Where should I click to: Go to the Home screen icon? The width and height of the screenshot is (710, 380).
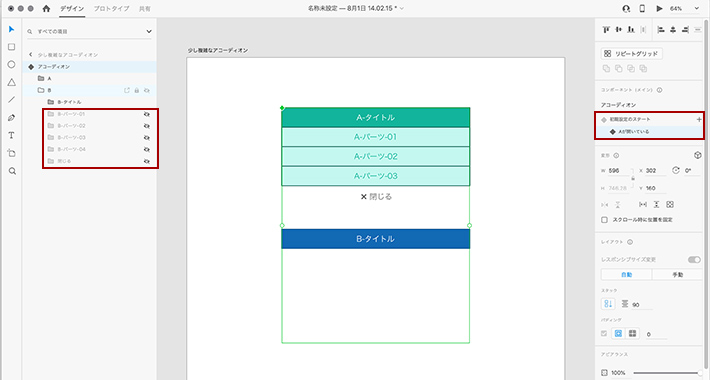[46, 8]
